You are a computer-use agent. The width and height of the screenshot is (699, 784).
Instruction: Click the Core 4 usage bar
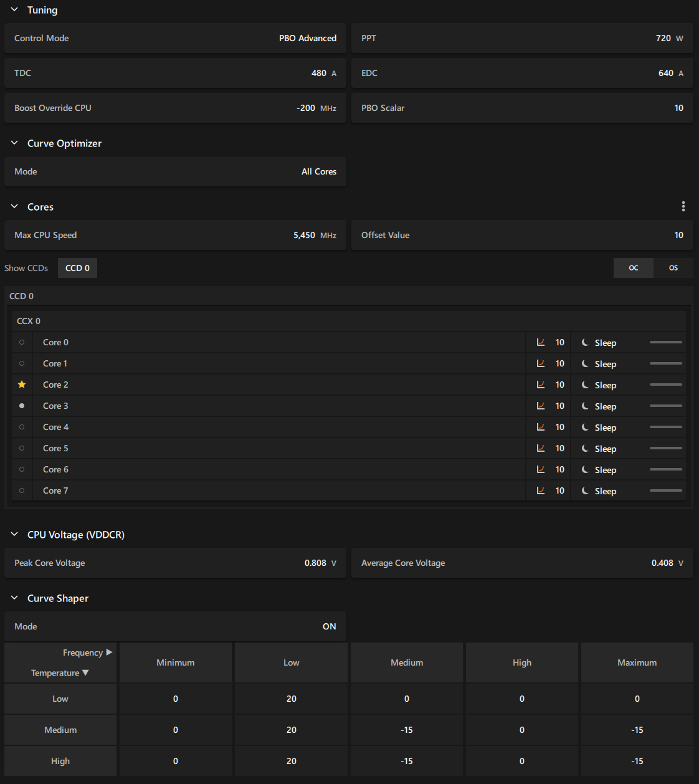[666, 427]
